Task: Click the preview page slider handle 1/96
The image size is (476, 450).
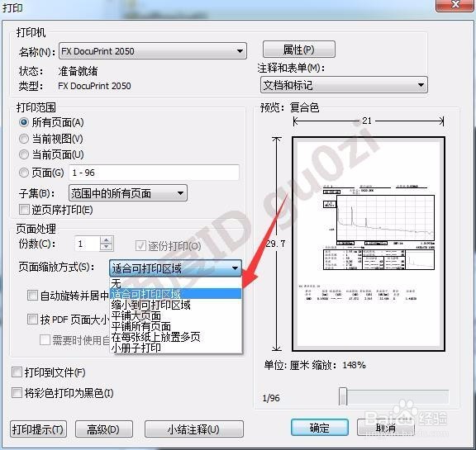Action: pyautogui.click(x=343, y=396)
